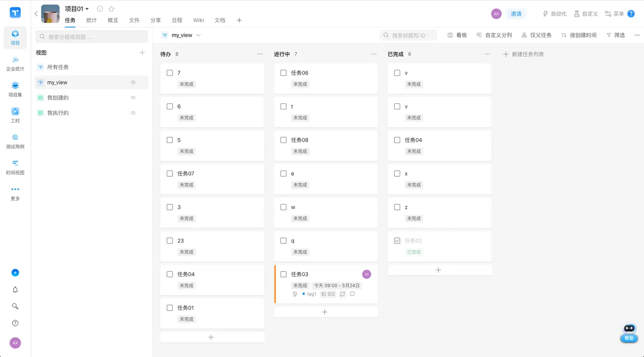Star the project 项目01
This screenshot has height=357, width=644.
point(111,9)
